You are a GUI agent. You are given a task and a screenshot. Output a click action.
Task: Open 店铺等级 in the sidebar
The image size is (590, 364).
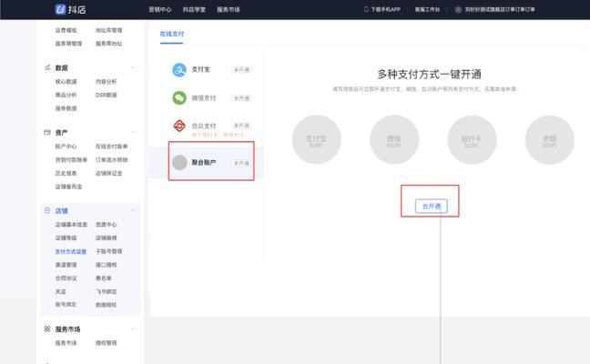point(66,238)
